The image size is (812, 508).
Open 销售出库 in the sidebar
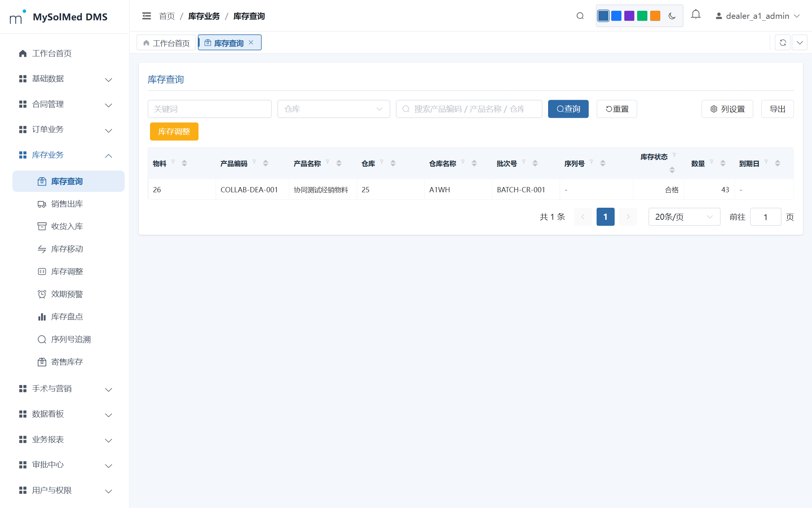tap(68, 204)
